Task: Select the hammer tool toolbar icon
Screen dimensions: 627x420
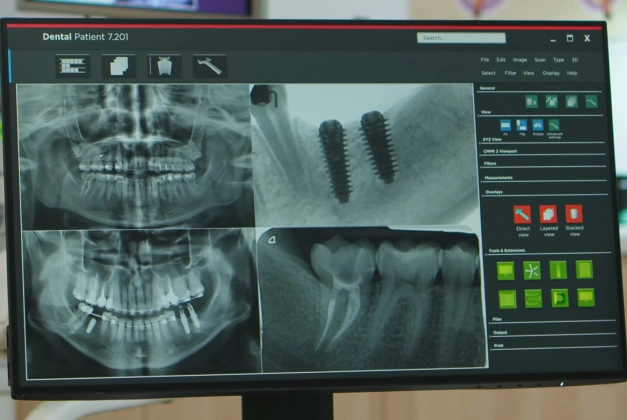Action: coord(210,66)
